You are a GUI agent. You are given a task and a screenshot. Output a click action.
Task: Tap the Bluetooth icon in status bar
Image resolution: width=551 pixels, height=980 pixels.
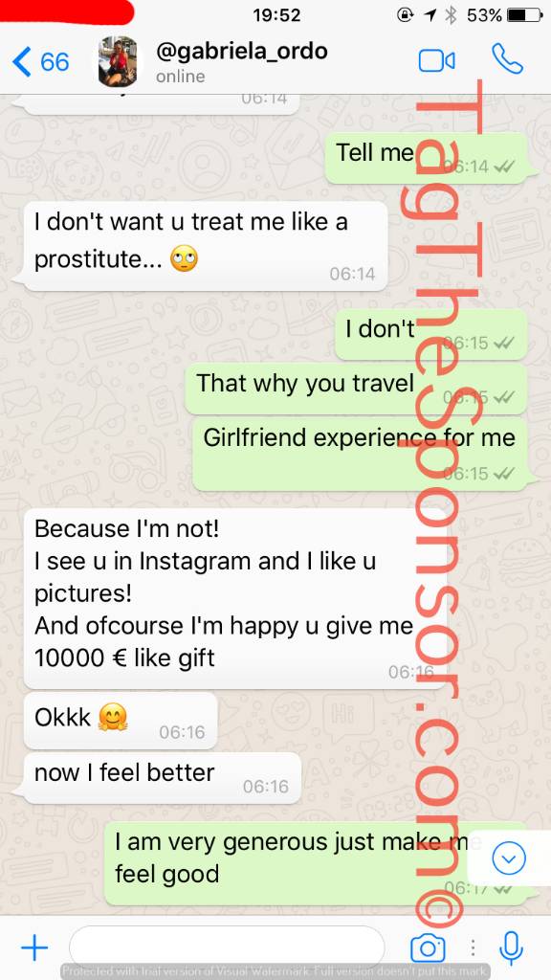pyautogui.click(x=451, y=15)
